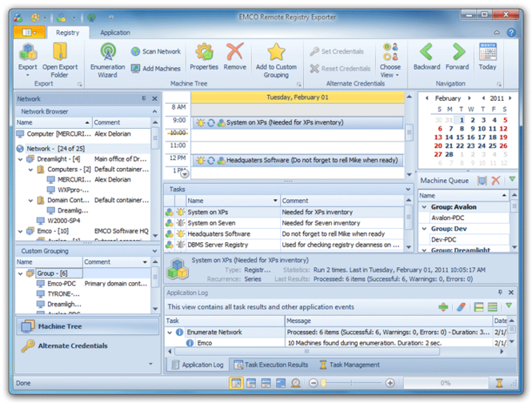Click the Add Machines button

pos(156,69)
